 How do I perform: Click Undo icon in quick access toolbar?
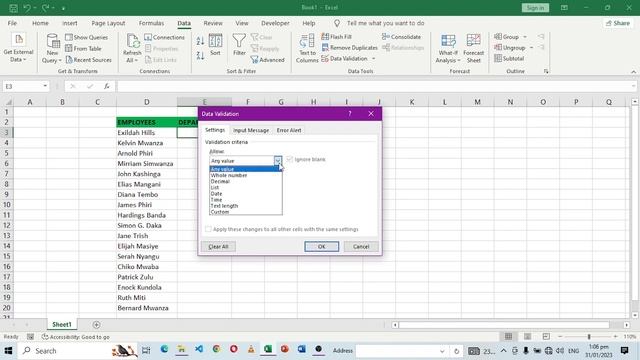click(x=27, y=8)
